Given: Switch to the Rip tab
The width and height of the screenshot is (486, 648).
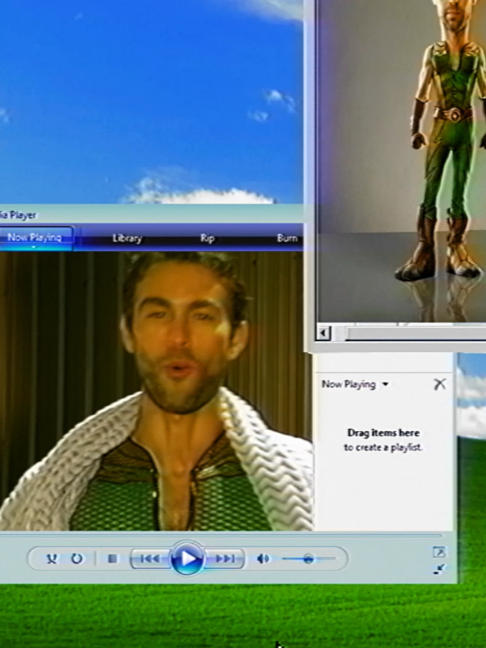Looking at the screenshot, I should click(x=207, y=238).
